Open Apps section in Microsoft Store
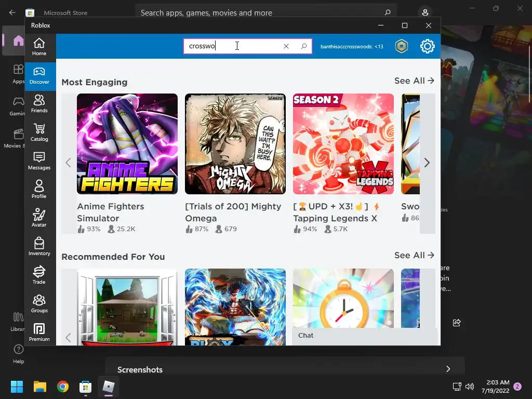 pos(18,74)
